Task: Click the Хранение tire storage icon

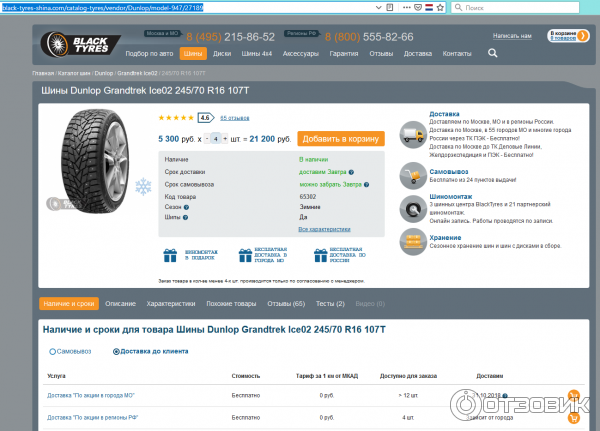Action: [411, 240]
